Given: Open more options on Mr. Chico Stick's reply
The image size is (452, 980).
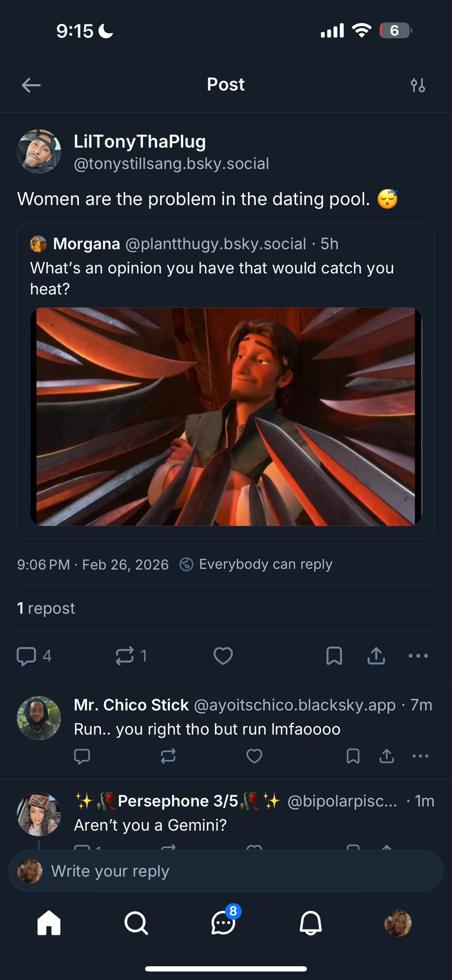Looking at the screenshot, I should [x=420, y=756].
